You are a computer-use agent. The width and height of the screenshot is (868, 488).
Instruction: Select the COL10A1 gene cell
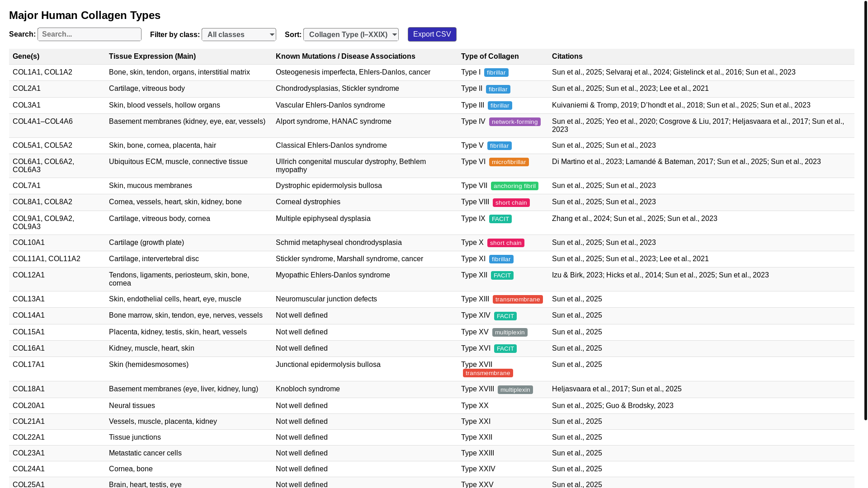(x=57, y=243)
